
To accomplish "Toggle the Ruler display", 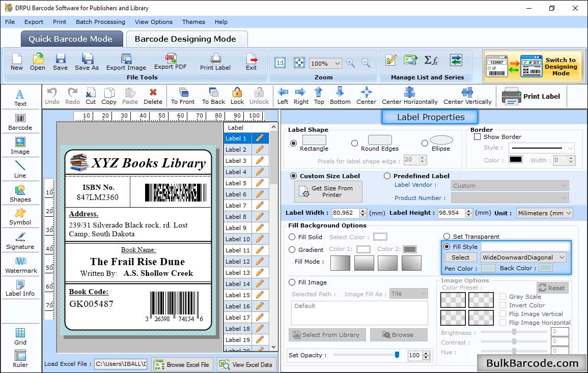I will pyautogui.click(x=20, y=359).
